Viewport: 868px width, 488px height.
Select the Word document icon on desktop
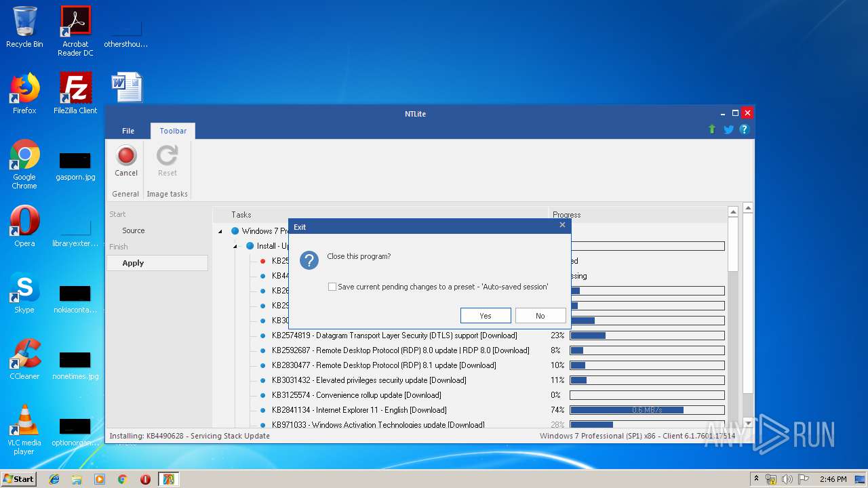(127, 87)
